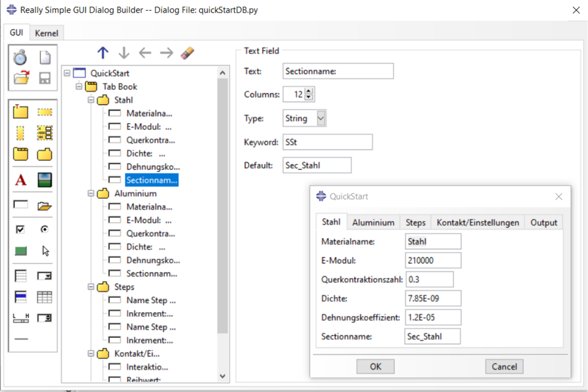588x392 pixels.
Task: Add a check button widget from the toolbox
Action: click(20, 229)
